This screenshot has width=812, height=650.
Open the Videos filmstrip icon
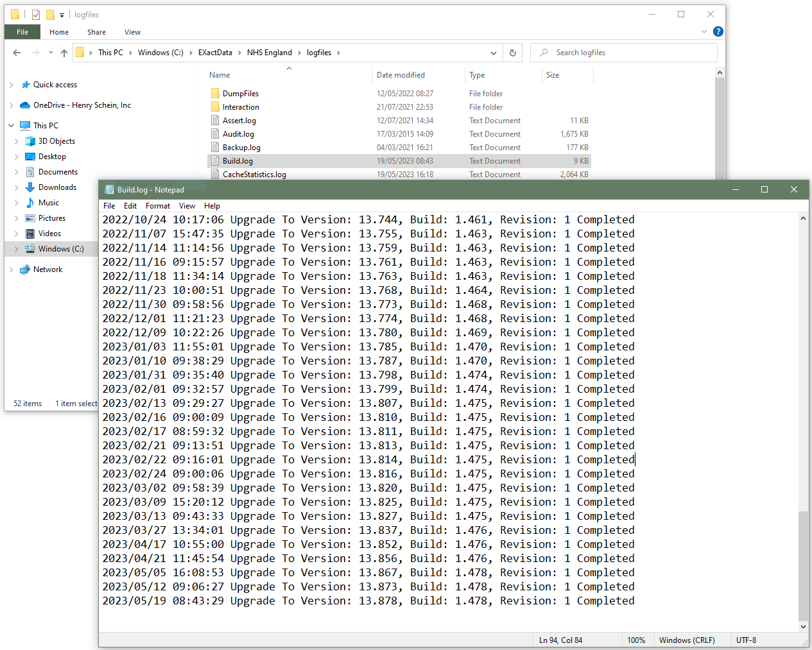pos(30,234)
